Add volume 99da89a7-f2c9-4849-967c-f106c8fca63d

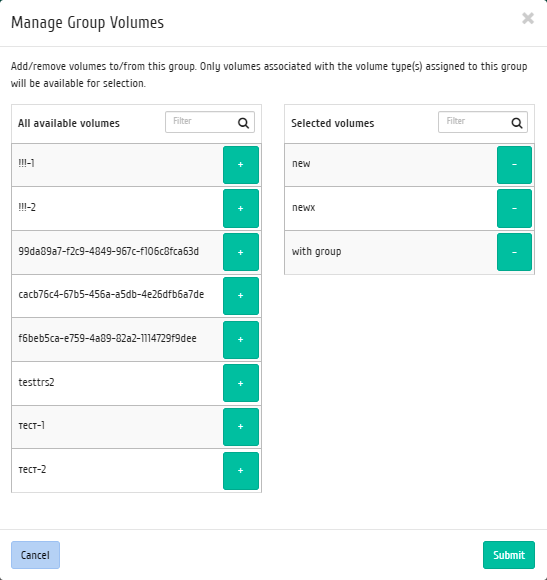tap(241, 252)
